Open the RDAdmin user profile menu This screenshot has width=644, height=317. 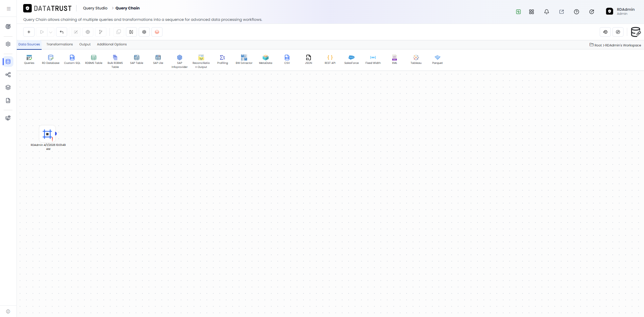(x=620, y=11)
